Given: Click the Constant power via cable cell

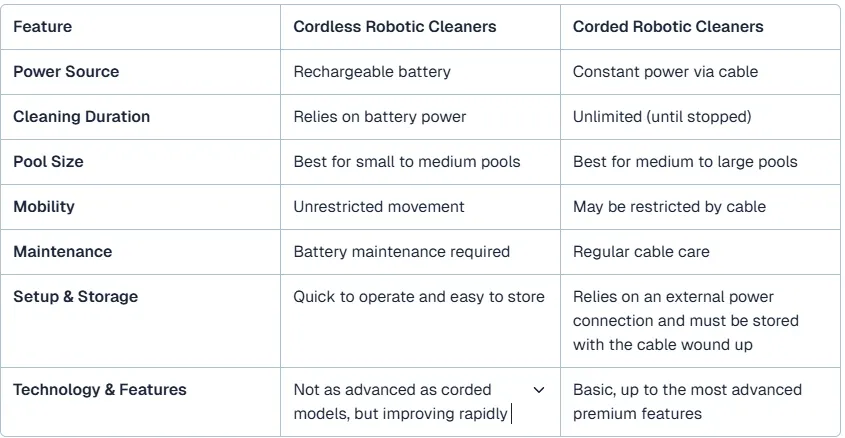Looking at the screenshot, I should 700,72.
